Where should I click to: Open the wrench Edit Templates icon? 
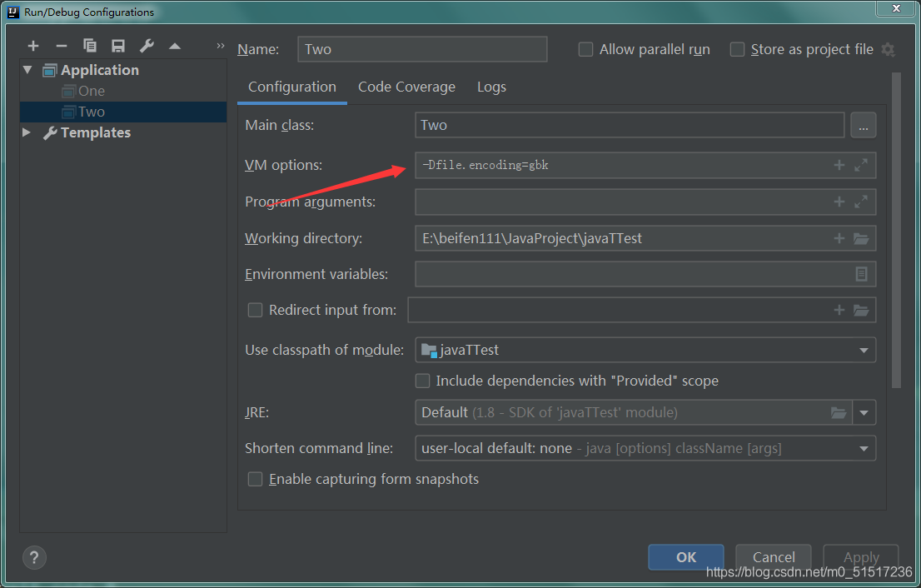[x=147, y=46]
